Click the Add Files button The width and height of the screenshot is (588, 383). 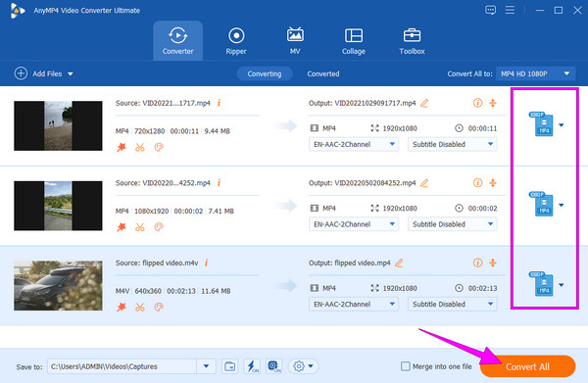point(38,73)
